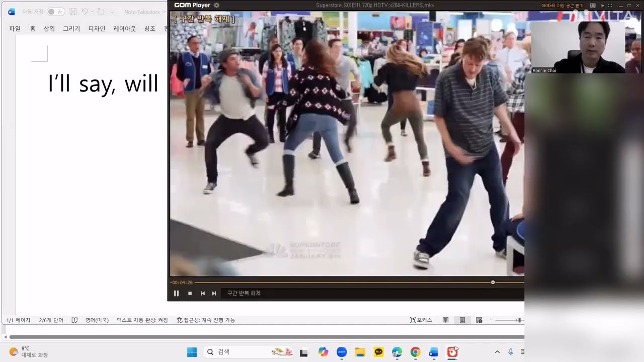Undo last action in Word
644x362 pixels.
pos(85,12)
